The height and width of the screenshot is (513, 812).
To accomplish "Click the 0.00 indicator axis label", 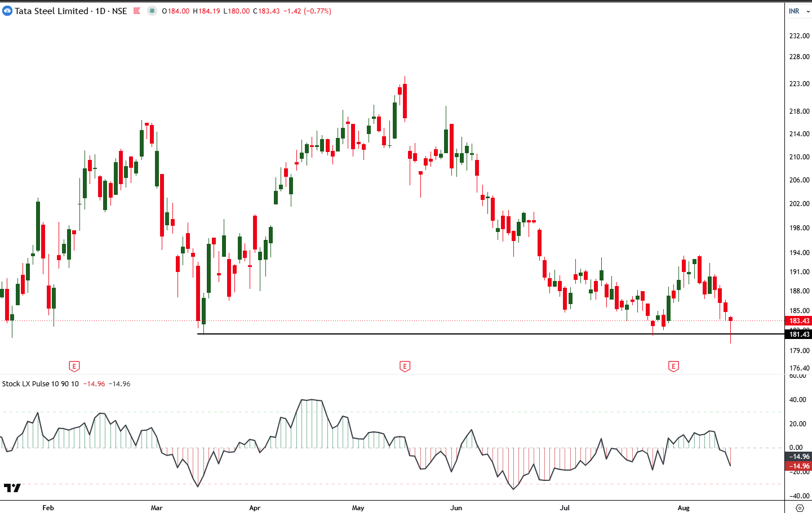I will pos(796,448).
